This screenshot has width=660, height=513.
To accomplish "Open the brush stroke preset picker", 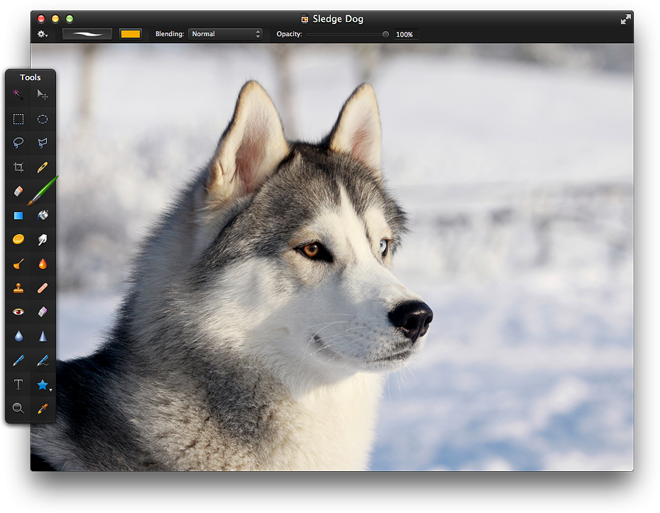I will pos(87,34).
